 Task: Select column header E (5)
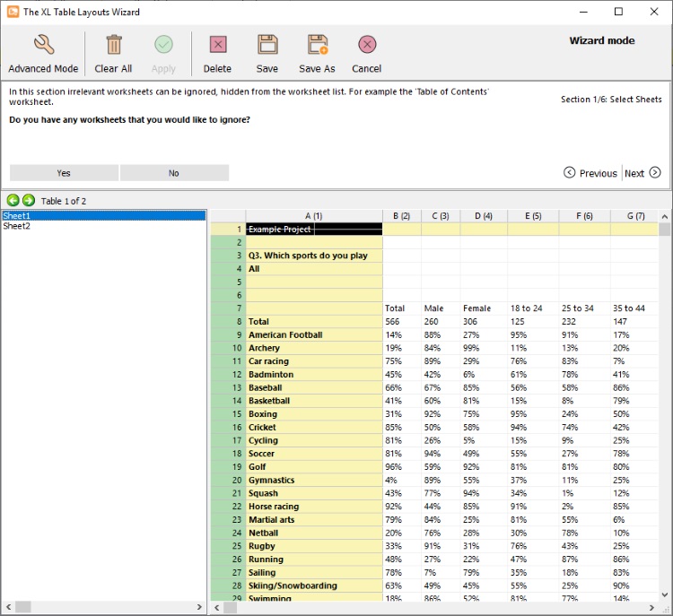point(533,216)
